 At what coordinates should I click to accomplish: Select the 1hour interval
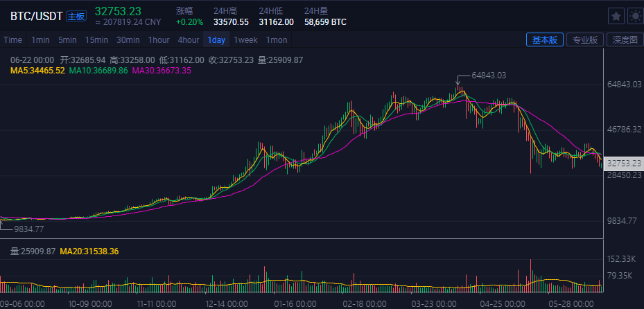point(159,40)
